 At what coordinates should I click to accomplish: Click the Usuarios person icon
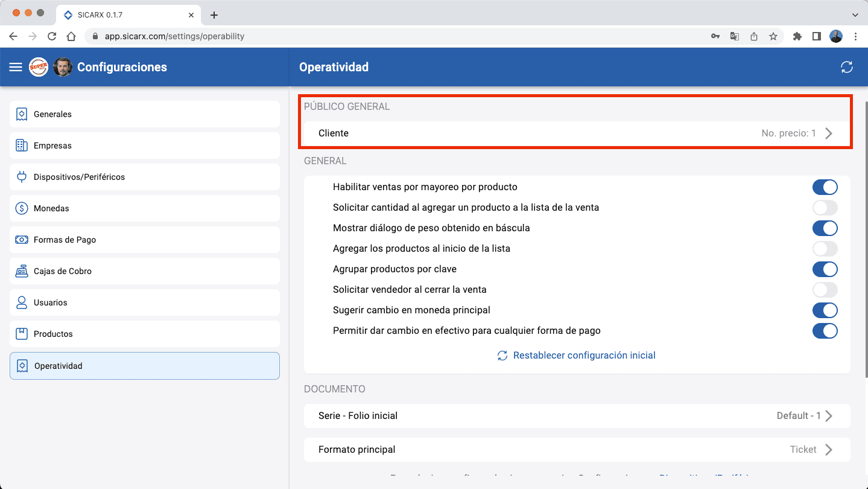pos(22,302)
